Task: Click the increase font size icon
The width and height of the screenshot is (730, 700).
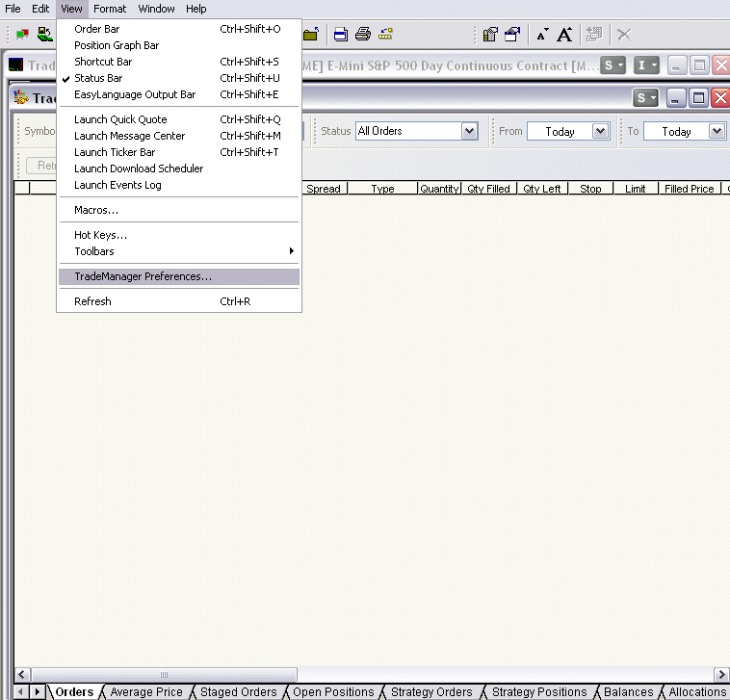Action: [x=564, y=35]
